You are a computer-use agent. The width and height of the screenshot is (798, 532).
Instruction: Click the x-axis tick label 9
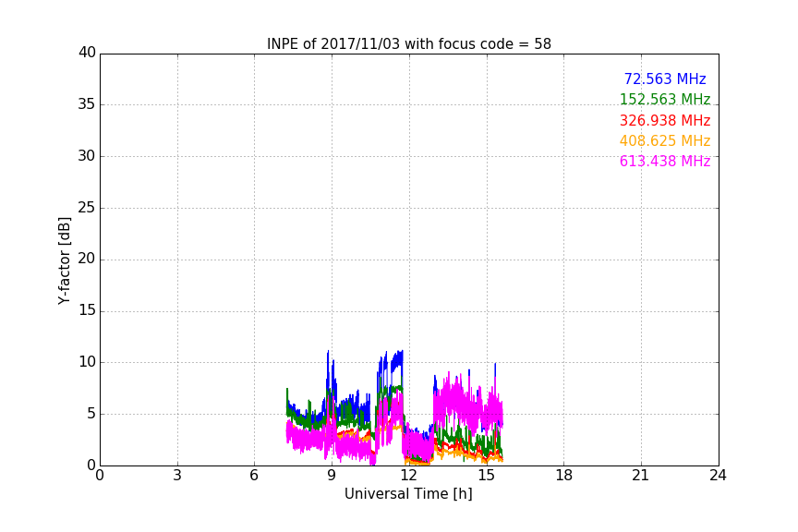click(x=332, y=476)
